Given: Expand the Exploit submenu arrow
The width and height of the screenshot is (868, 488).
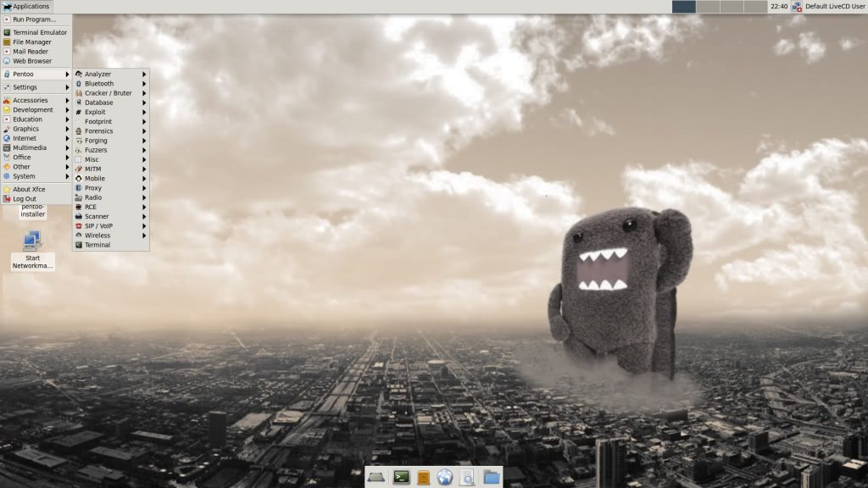Looking at the screenshot, I should (x=146, y=112).
